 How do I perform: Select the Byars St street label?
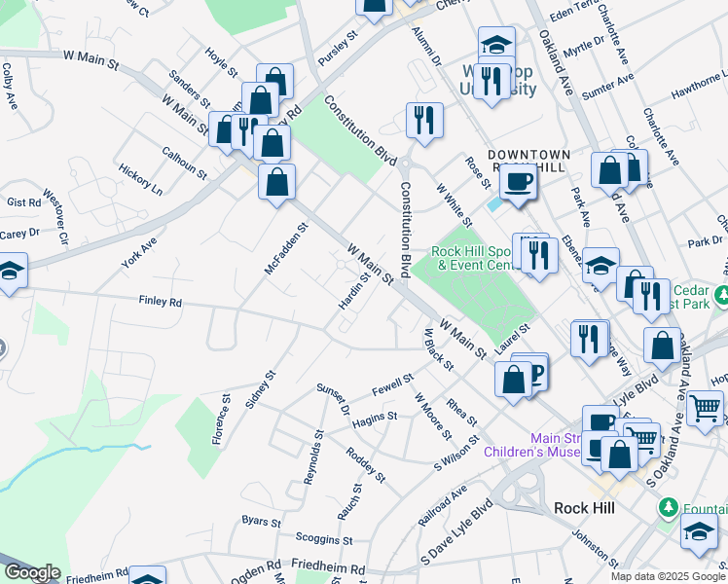262,521
